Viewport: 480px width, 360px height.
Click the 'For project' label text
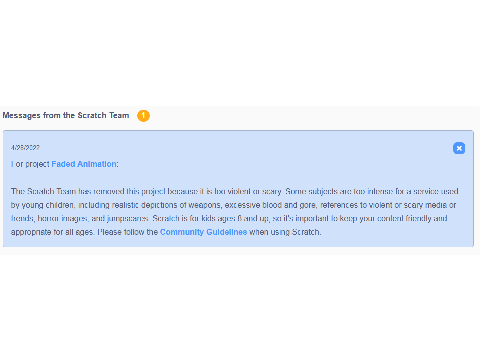coord(30,164)
